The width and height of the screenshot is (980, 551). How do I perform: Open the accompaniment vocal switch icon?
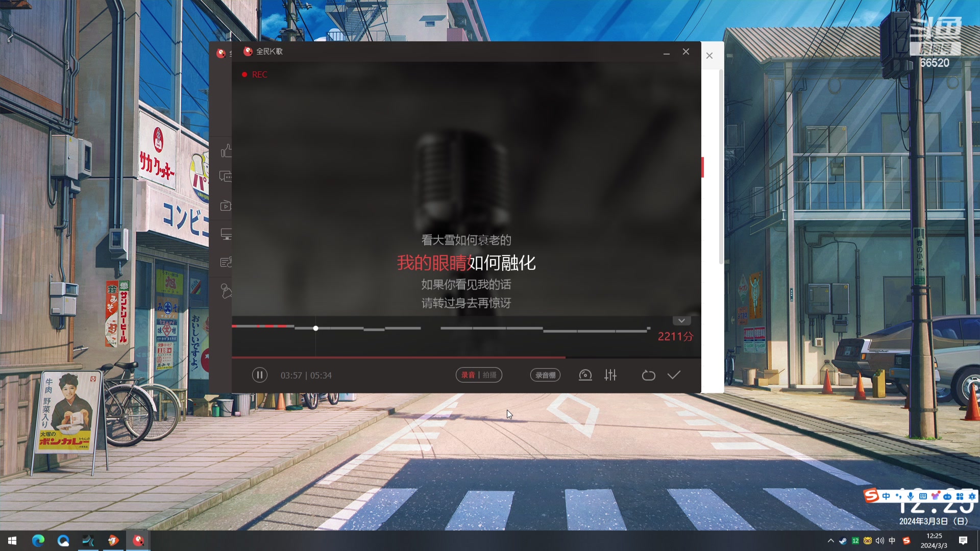tap(585, 375)
